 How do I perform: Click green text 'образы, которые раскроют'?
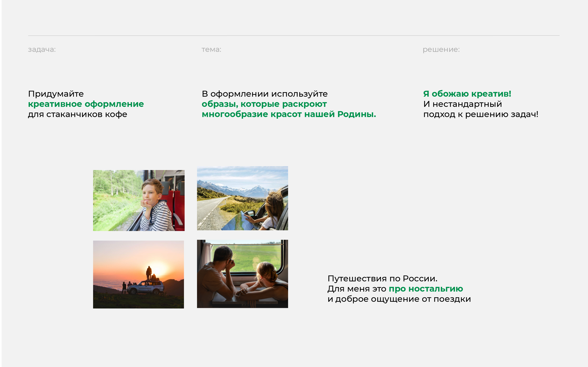pos(264,104)
